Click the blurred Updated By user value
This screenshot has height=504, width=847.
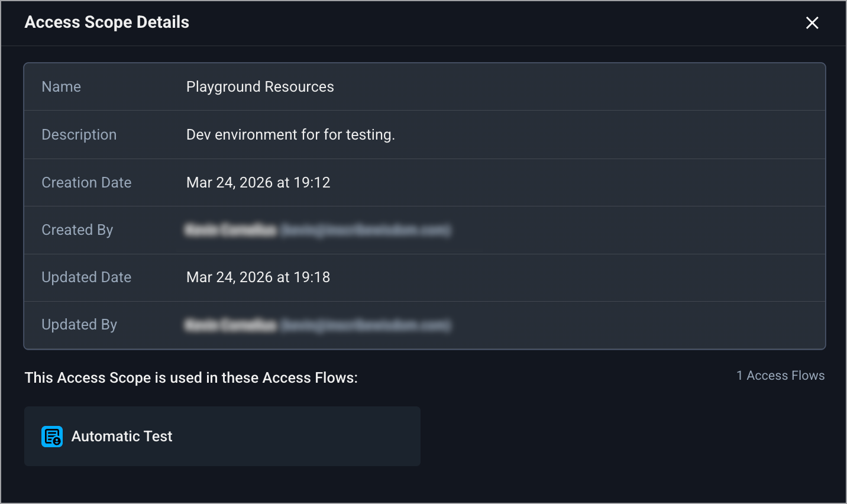click(x=318, y=325)
